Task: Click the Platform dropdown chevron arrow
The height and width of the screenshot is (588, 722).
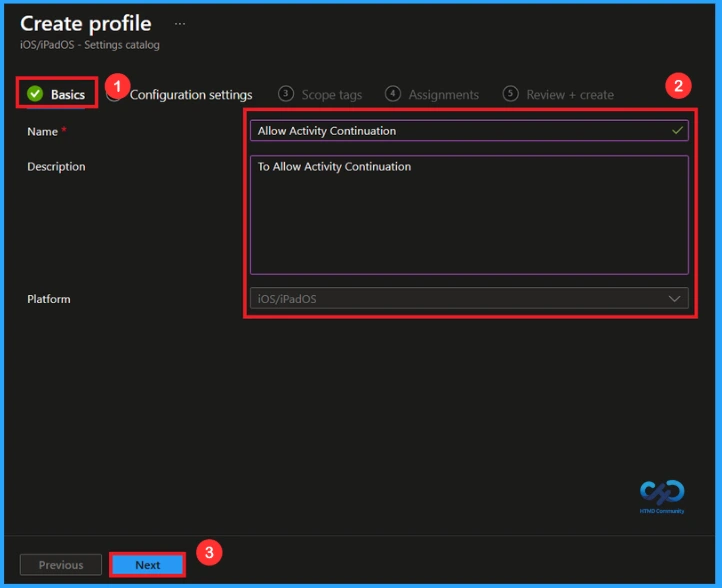Action: pos(674,299)
